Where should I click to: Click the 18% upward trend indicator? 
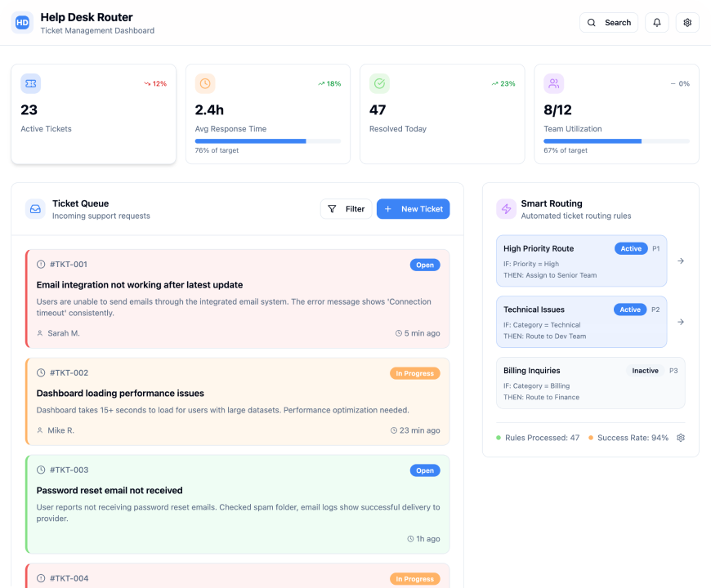tap(329, 84)
